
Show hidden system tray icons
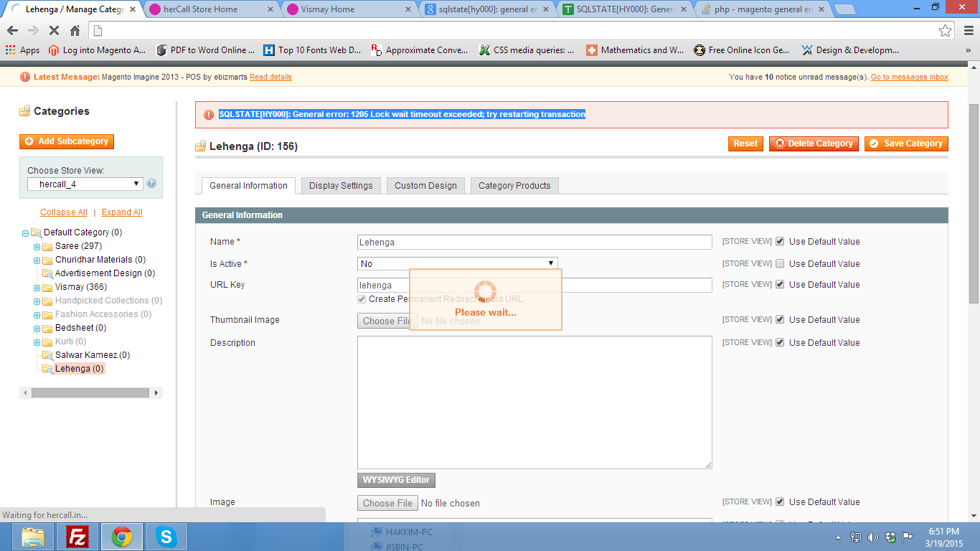tap(838, 537)
